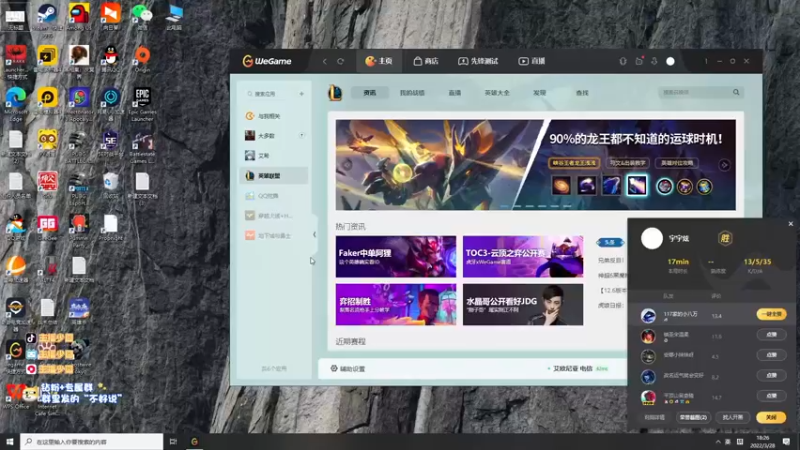Click the user avatar in WeGame title bar
Viewport: 800px width, 450px height.
click(670, 61)
